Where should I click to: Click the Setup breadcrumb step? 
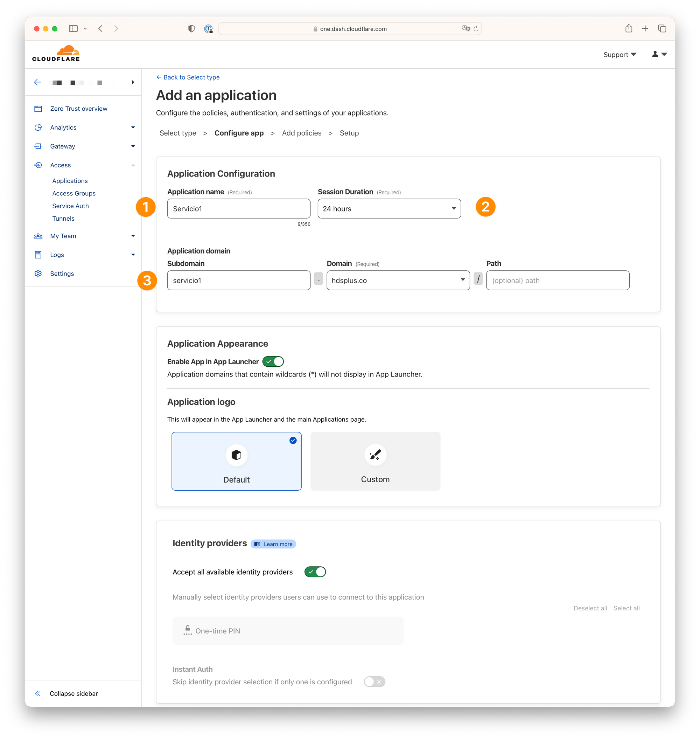pyautogui.click(x=349, y=133)
